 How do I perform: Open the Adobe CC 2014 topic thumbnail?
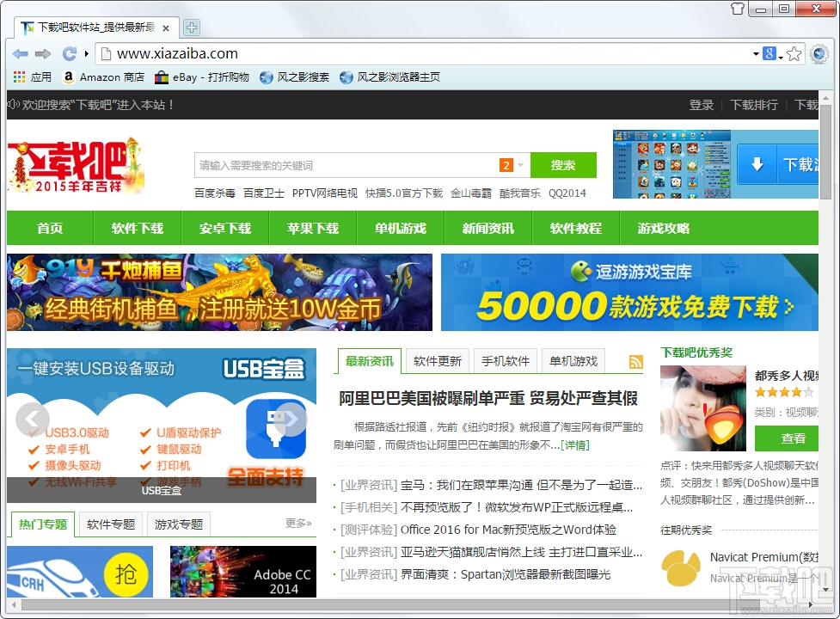coord(243,572)
